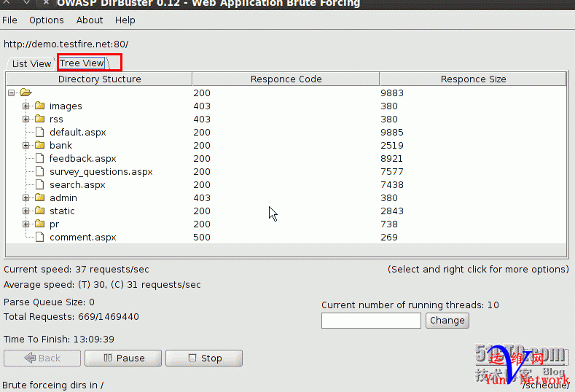The width and height of the screenshot is (575, 392).
Task: Click response size 7438 for search.aspx
Action: 392,185
